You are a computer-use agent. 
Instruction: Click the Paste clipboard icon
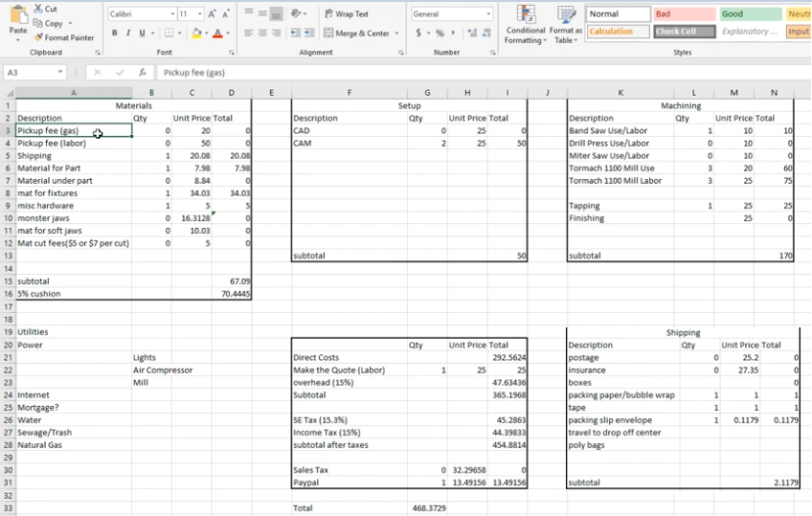[17, 19]
